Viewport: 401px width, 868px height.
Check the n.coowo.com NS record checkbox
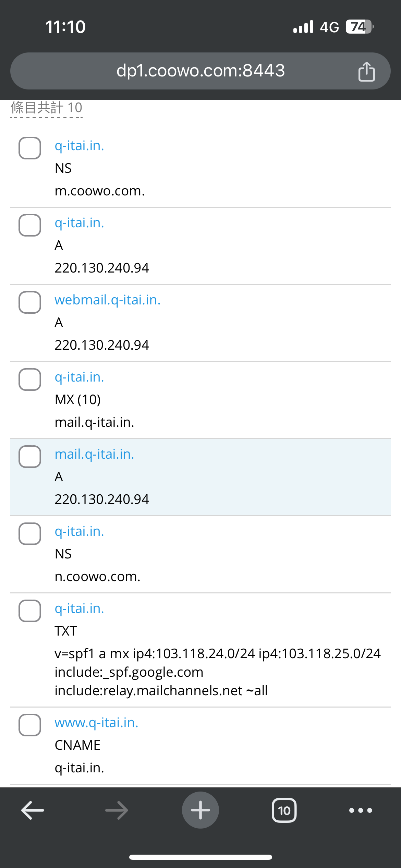click(x=30, y=534)
